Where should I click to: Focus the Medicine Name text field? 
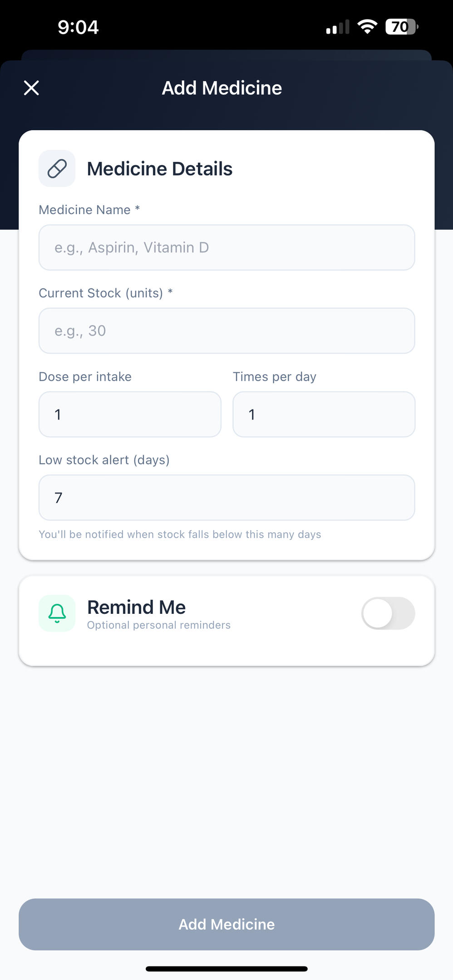pos(226,248)
